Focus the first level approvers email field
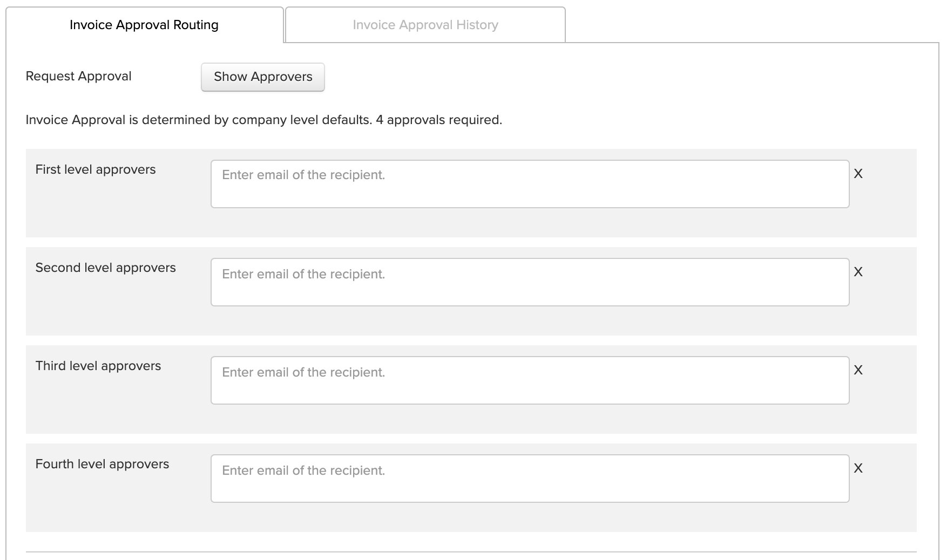The width and height of the screenshot is (947, 560). (x=530, y=184)
